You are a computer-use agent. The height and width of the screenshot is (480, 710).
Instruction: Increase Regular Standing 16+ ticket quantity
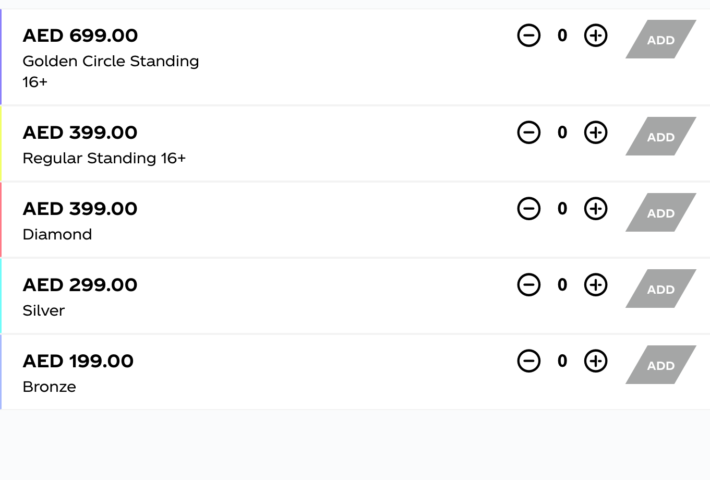point(595,133)
